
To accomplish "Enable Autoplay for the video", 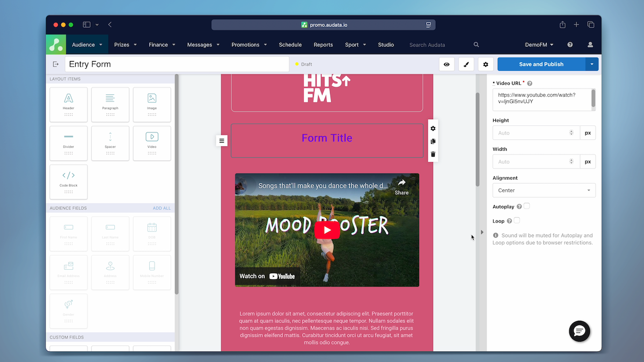I will (526, 206).
